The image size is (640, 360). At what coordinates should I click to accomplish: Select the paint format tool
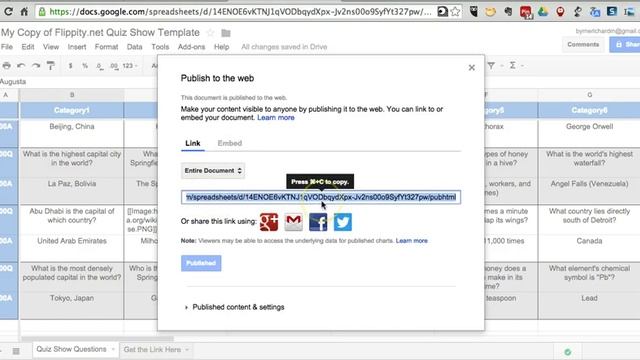pyautogui.click(x=51, y=65)
